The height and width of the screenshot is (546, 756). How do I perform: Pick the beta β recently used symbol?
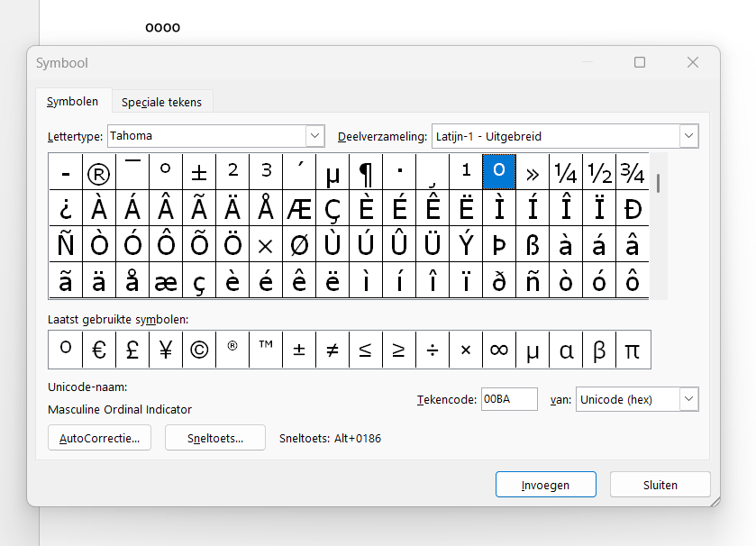pyautogui.click(x=599, y=350)
